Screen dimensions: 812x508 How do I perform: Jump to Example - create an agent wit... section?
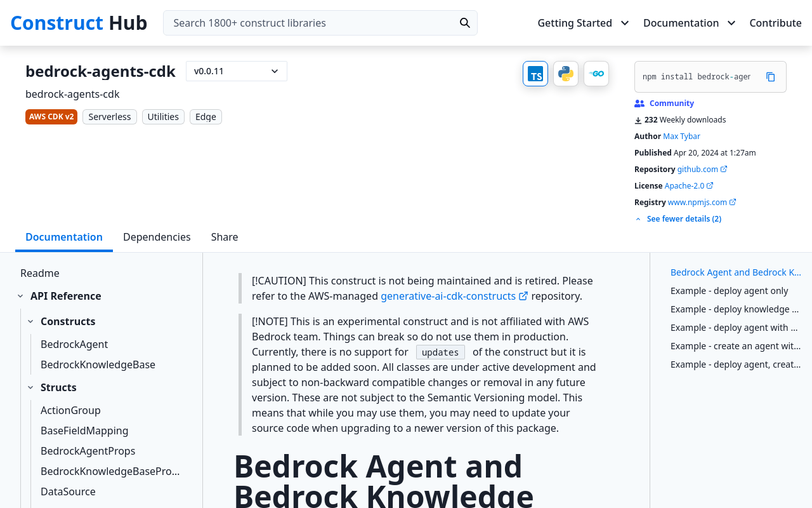coord(736,346)
